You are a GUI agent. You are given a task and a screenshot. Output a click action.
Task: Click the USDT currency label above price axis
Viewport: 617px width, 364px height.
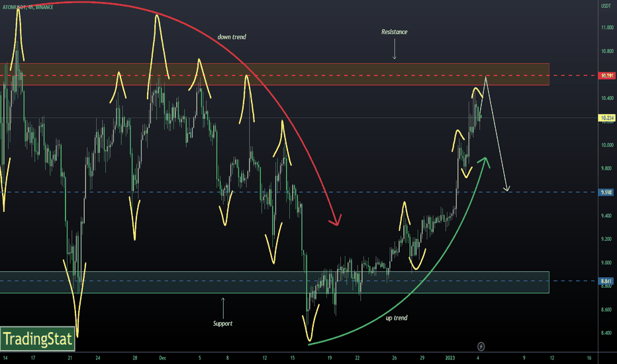click(606, 6)
